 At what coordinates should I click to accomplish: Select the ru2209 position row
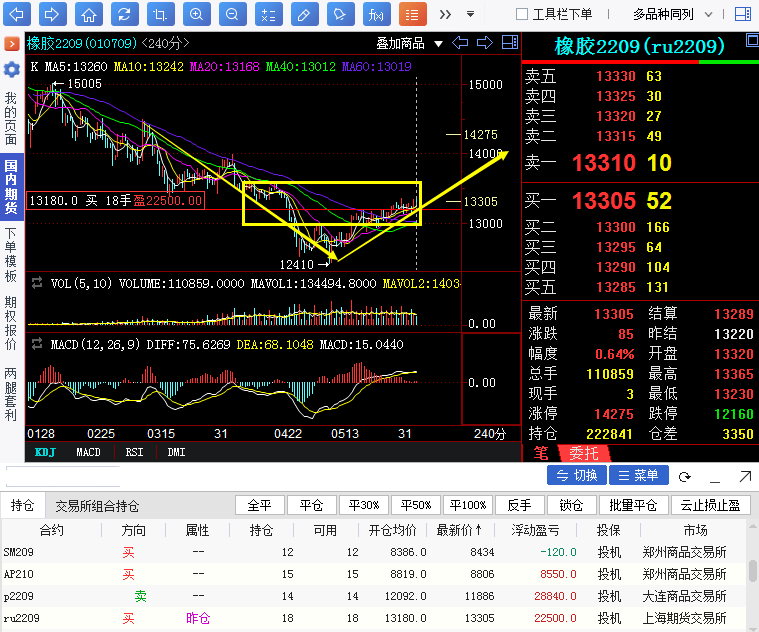(x=300, y=618)
